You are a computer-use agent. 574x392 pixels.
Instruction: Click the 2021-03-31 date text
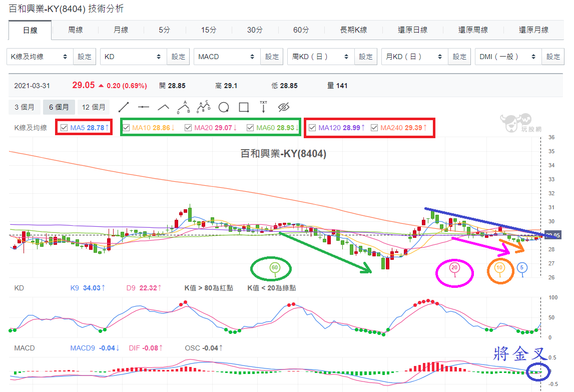[x=32, y=86]
